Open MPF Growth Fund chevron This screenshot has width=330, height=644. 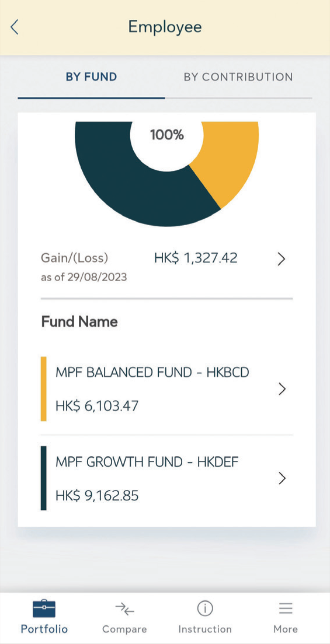(x=282, y=478)
